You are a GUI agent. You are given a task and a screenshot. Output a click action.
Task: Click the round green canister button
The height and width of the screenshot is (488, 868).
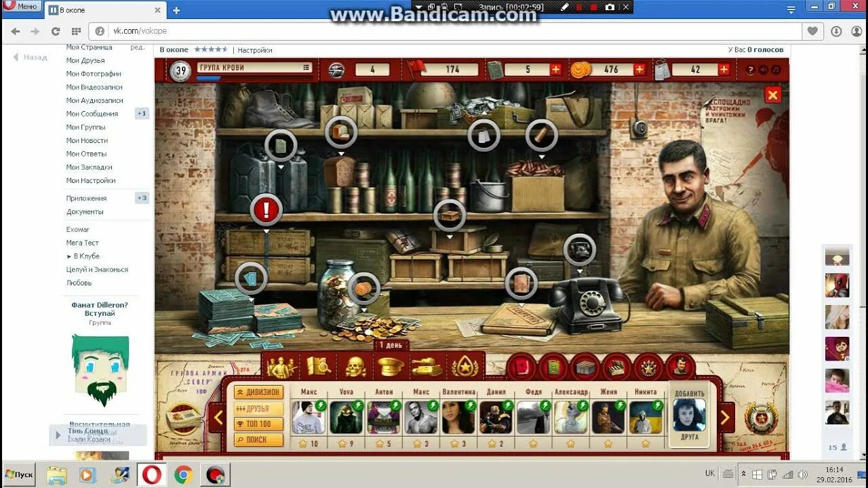point(553,367)
